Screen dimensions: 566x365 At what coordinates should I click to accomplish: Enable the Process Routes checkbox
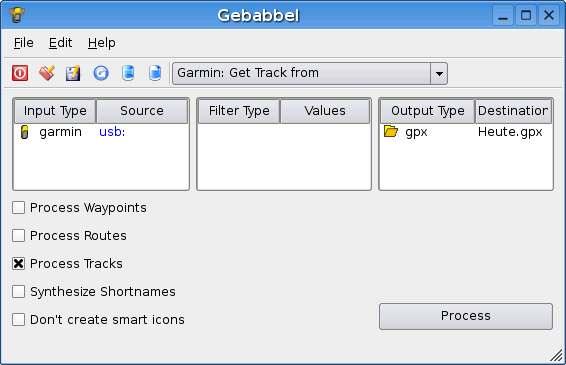tap(18, 236)
